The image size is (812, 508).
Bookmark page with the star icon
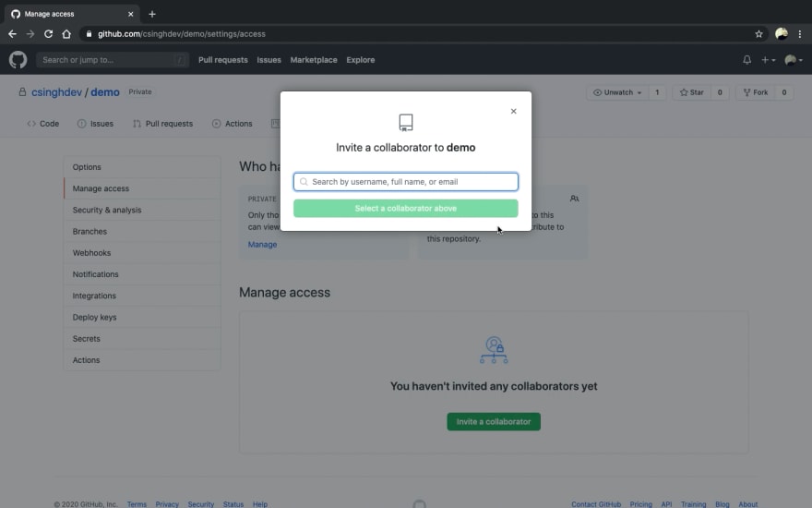coord(758,33)
